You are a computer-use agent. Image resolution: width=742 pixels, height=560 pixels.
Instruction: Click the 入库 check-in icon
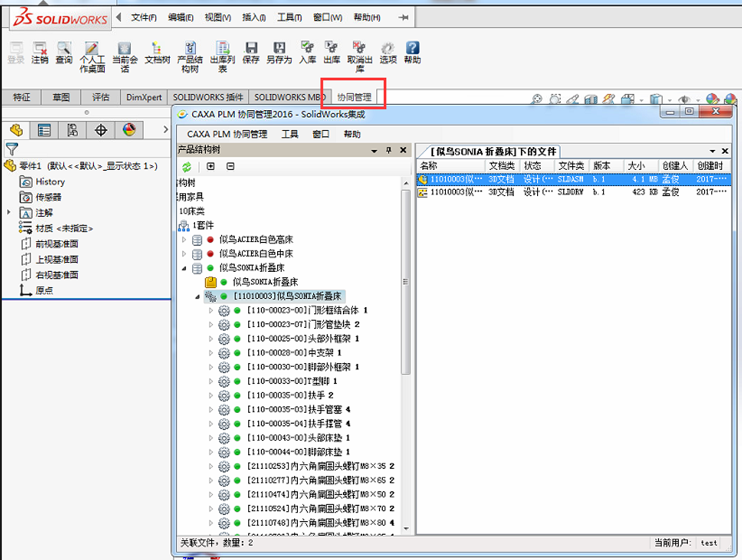[307, 53]
